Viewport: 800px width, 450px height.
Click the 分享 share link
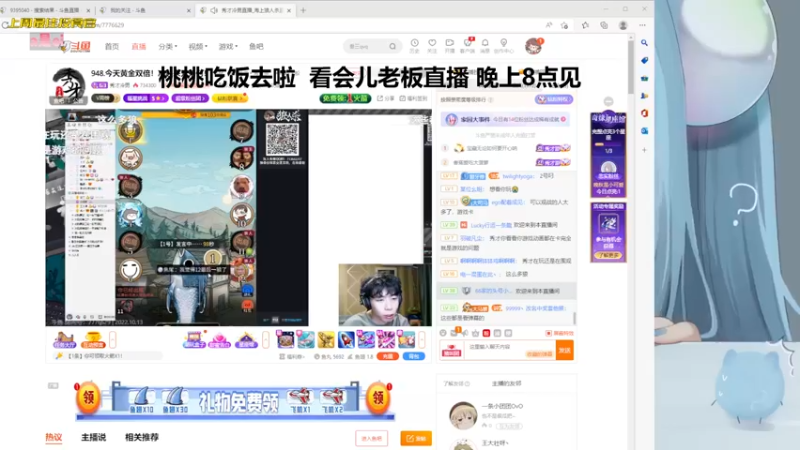(386, 98)
